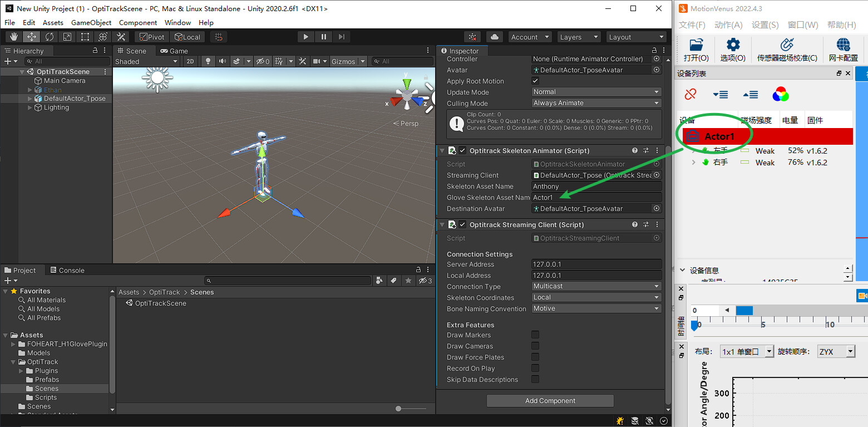868x427 pixels.
Task: Toggle scene lighting bulb icon
Action: [x=209, y=61]
